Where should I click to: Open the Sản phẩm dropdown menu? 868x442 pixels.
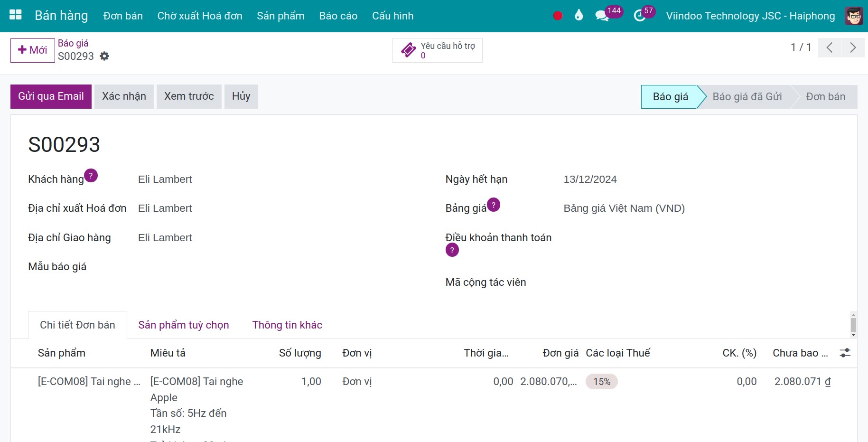click(x=280, y=16)
